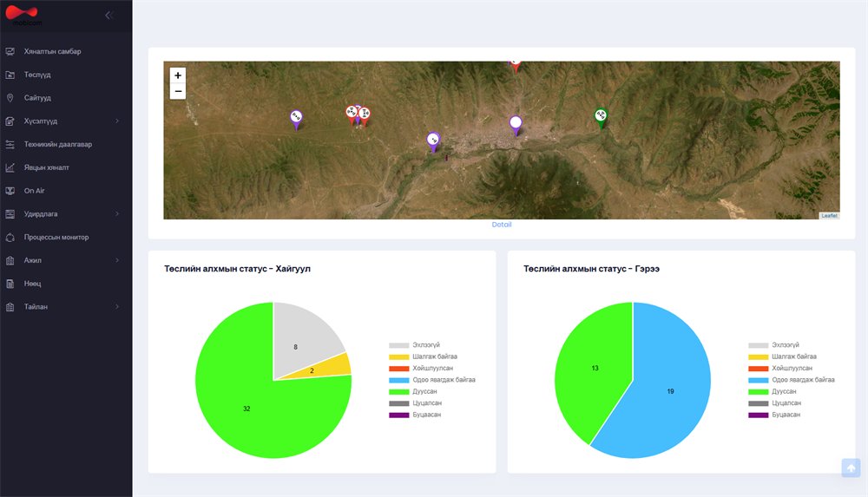The image size is (868, 497).
Task: Expand the Тайлан submenu chevron
Action: tap(117, 307)
